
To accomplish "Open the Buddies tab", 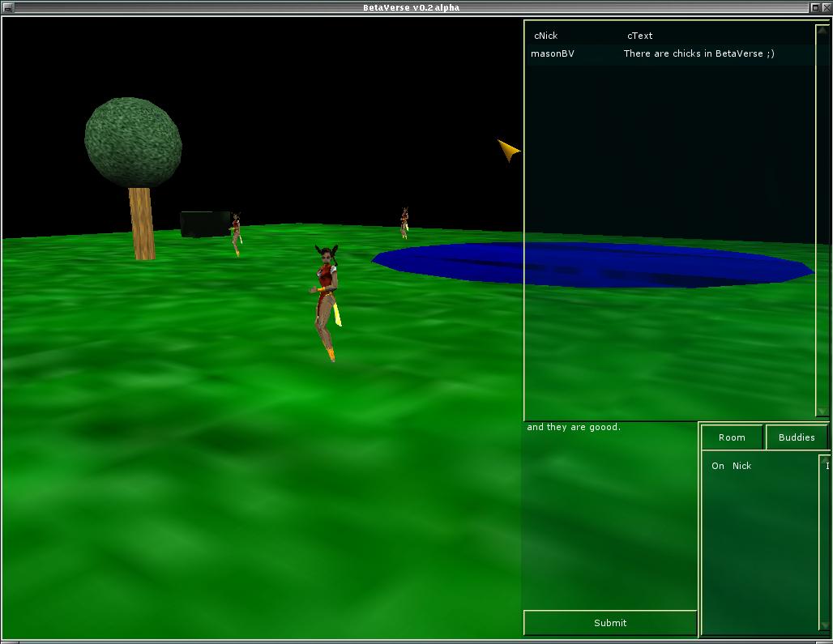I will click(x=797, y=437).
